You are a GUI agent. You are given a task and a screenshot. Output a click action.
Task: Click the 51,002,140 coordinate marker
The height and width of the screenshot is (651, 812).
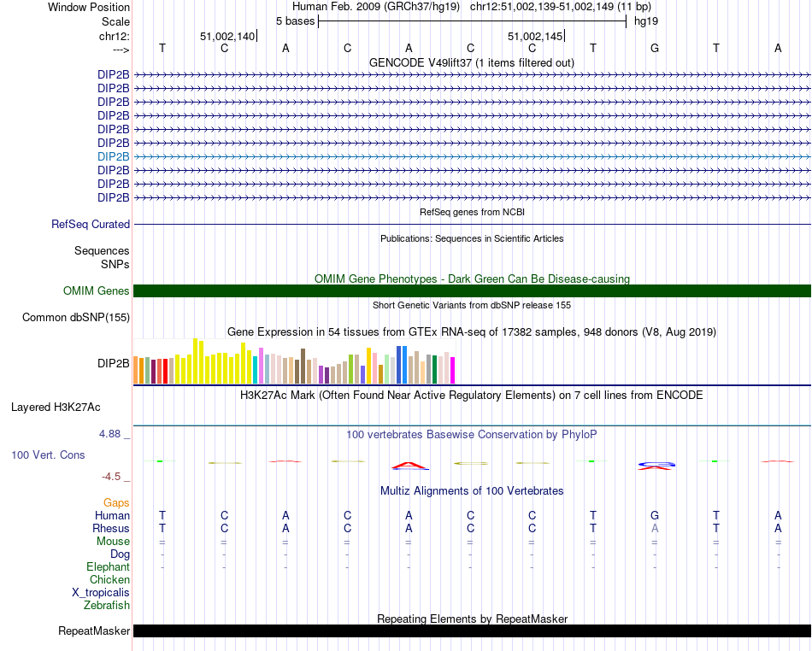pyautogui.click(x=227, y=36)
